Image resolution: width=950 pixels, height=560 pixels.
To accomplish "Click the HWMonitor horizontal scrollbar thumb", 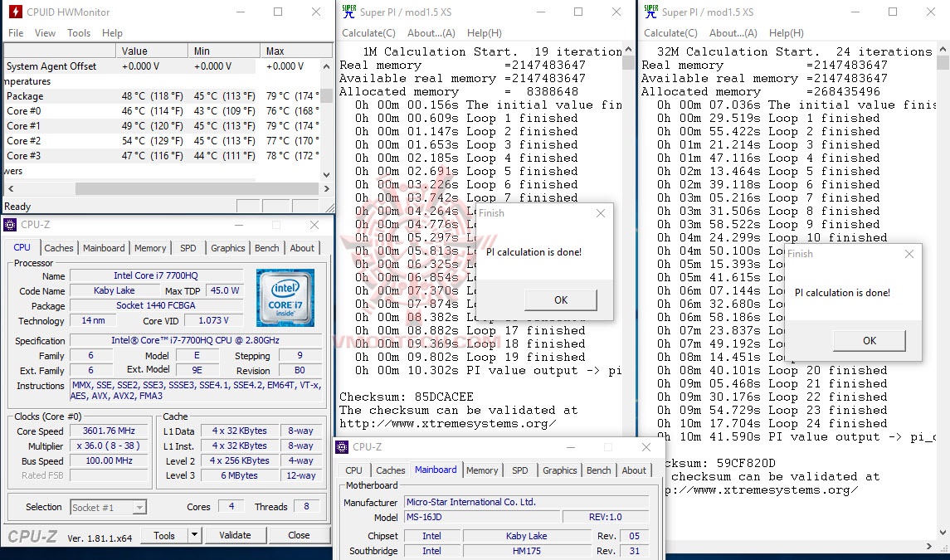I will pyautogui.click(x=197, y=188).
